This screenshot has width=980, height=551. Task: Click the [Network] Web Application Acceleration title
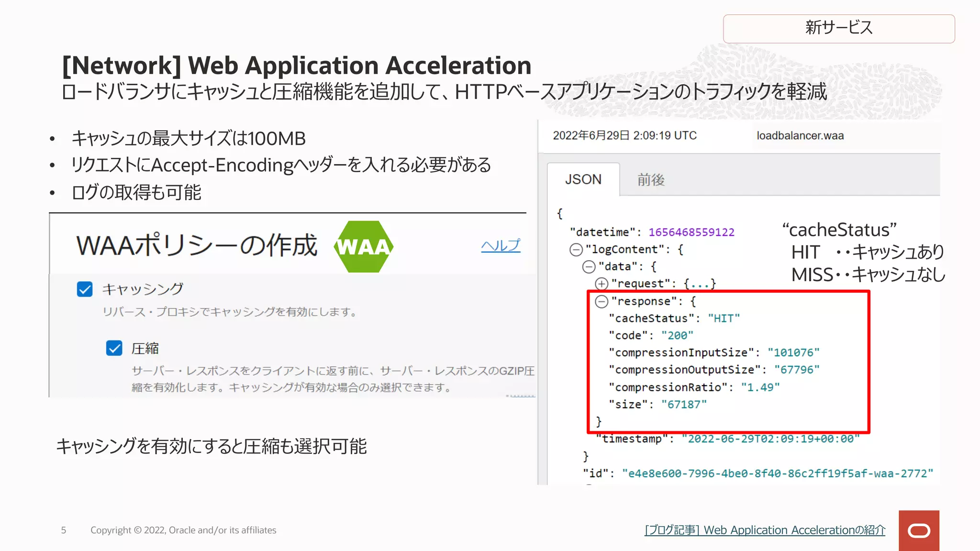(x=297, y=66)
